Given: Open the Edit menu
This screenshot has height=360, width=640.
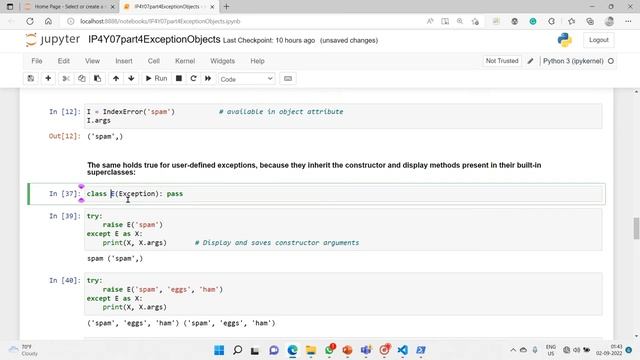Looking at the screenshot, I should tap(64, 61).
